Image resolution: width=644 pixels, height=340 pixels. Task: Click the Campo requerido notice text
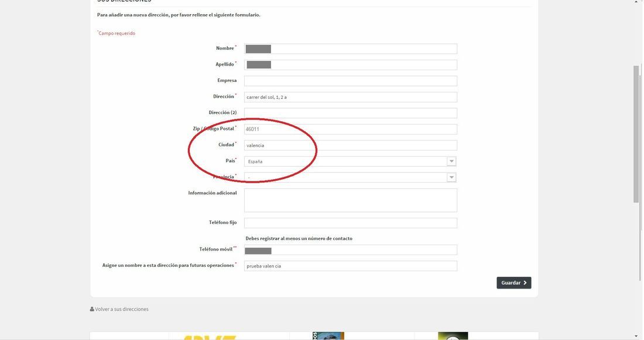tap(117, 33)
